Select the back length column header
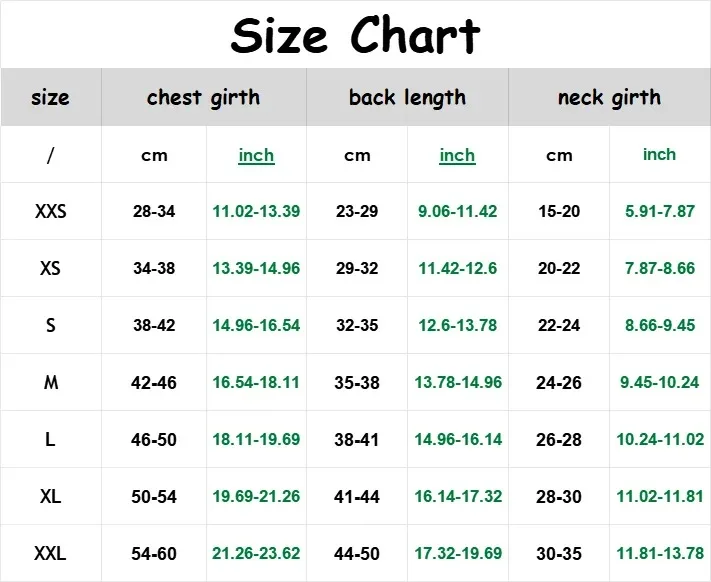This screenshot has height=582, width=711. click(407, 97)
